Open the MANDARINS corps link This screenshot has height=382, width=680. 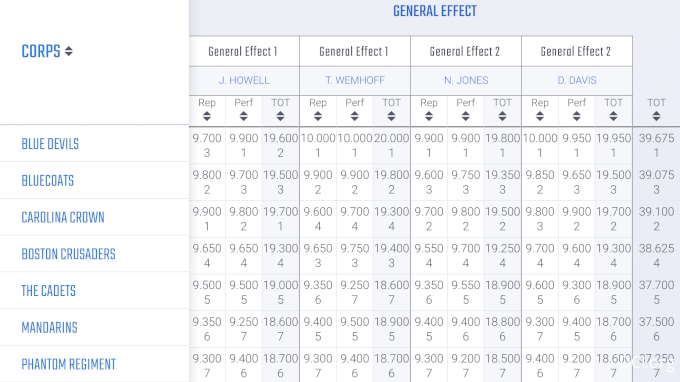point(49,327)
